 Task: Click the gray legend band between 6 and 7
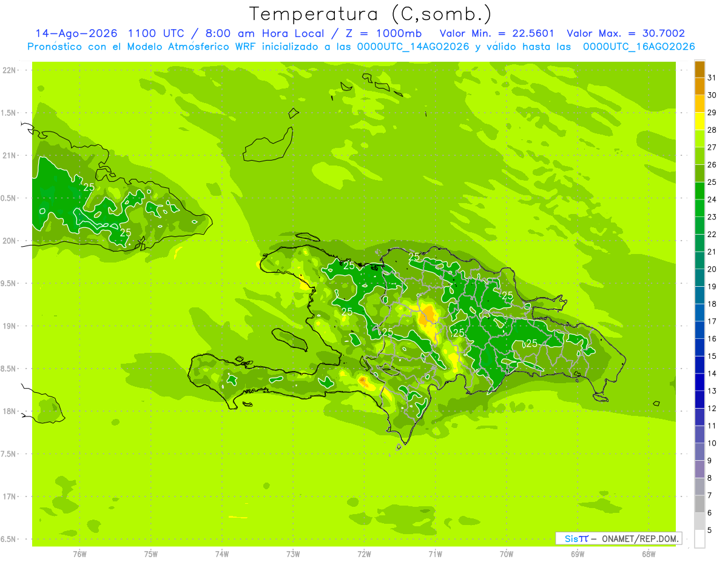699,504
